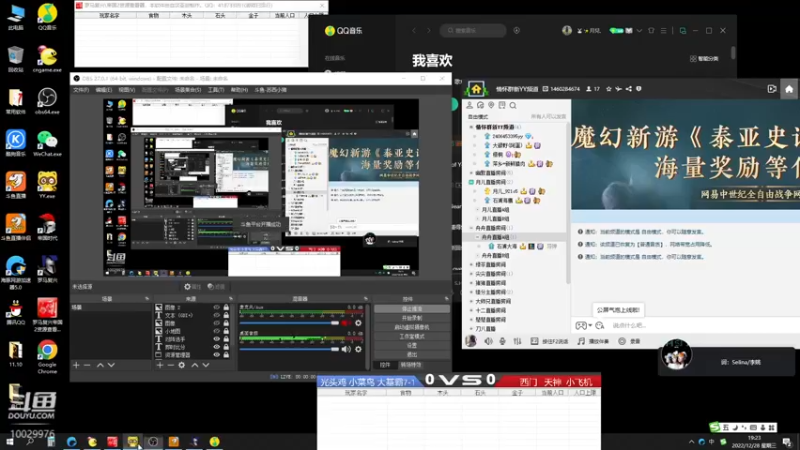Open 麦克风/Aux mixer gear settings
This screenshot has width=800, height=450.
[358, 323]
